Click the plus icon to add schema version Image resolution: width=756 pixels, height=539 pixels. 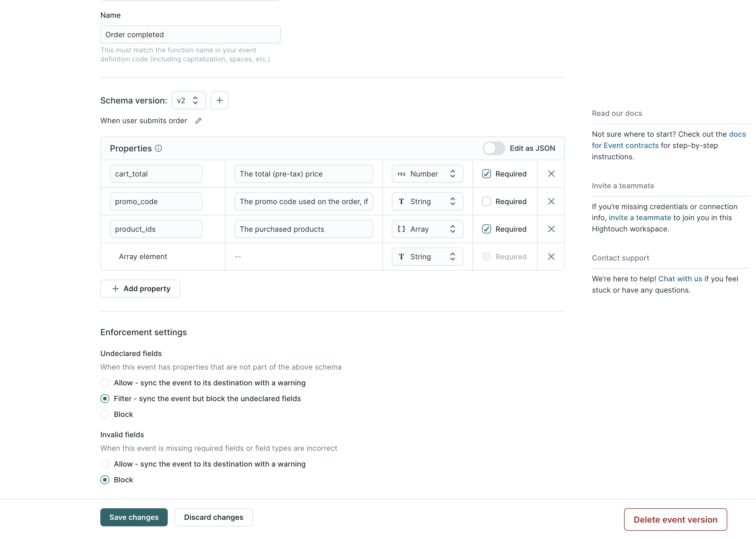coord(220,100)
